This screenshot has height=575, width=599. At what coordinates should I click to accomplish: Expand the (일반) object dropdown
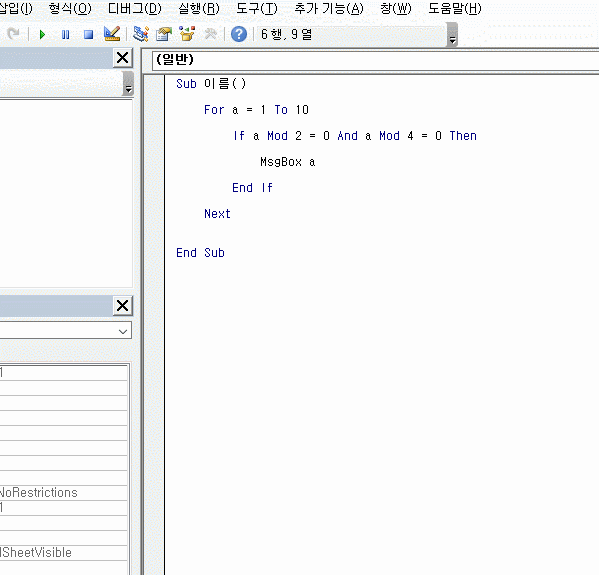click(x=376, y=60)
